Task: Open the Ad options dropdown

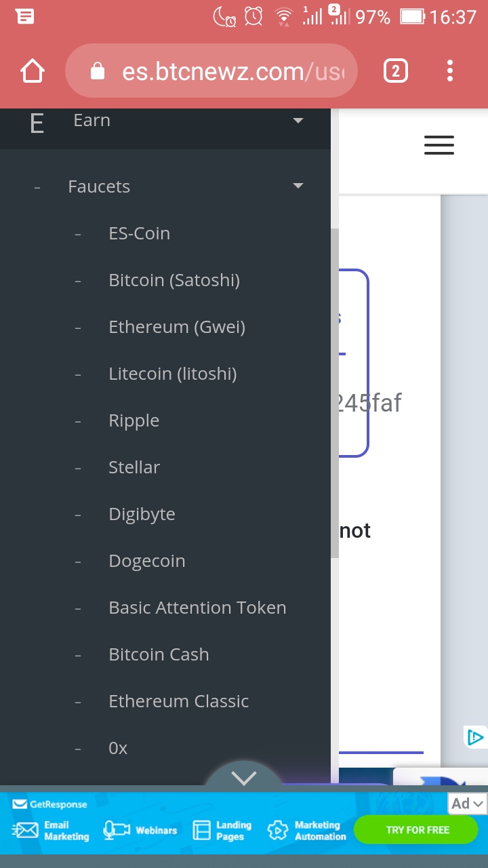Action: 468,804
